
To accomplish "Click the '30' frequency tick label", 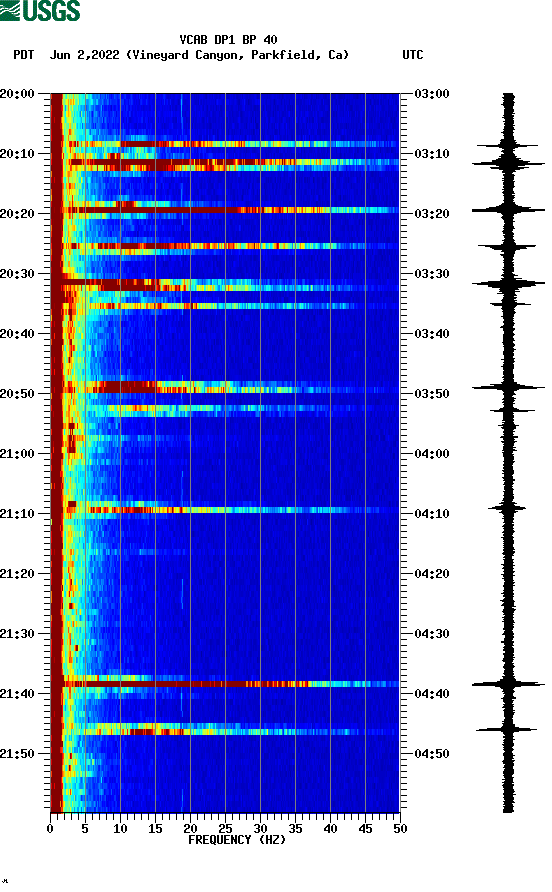I will click(260, 829).
